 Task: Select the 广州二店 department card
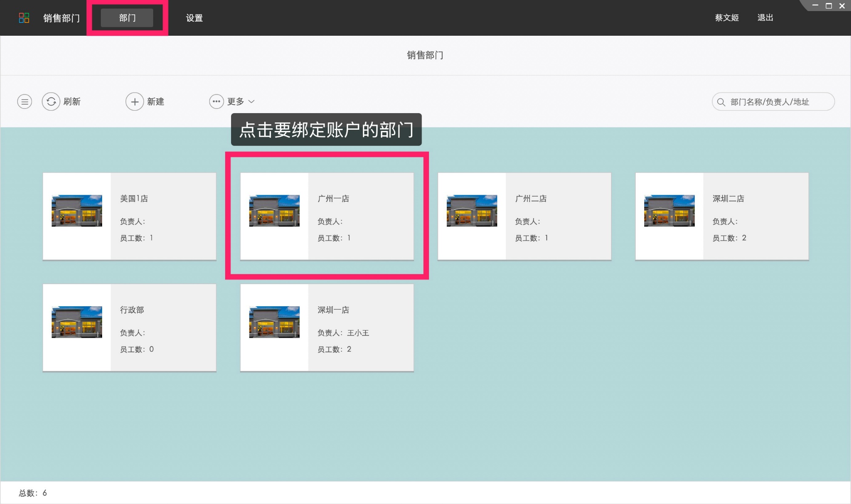coord(524,216)
